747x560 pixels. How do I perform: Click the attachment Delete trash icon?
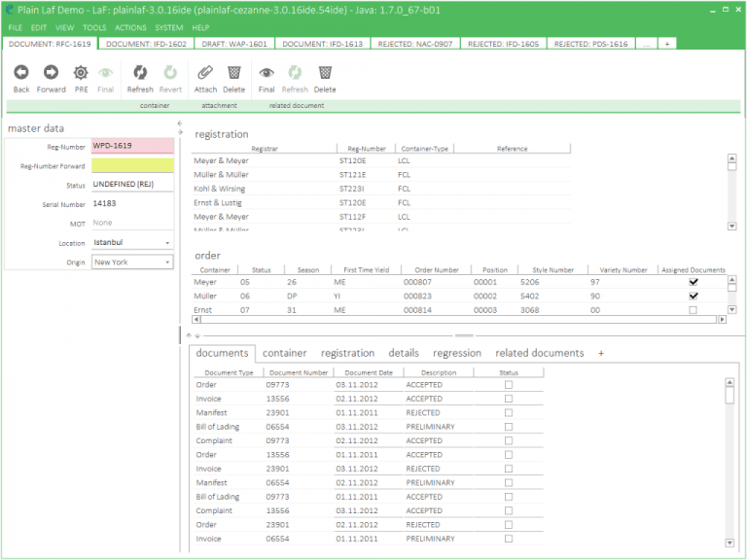click(x=233, y=72)
